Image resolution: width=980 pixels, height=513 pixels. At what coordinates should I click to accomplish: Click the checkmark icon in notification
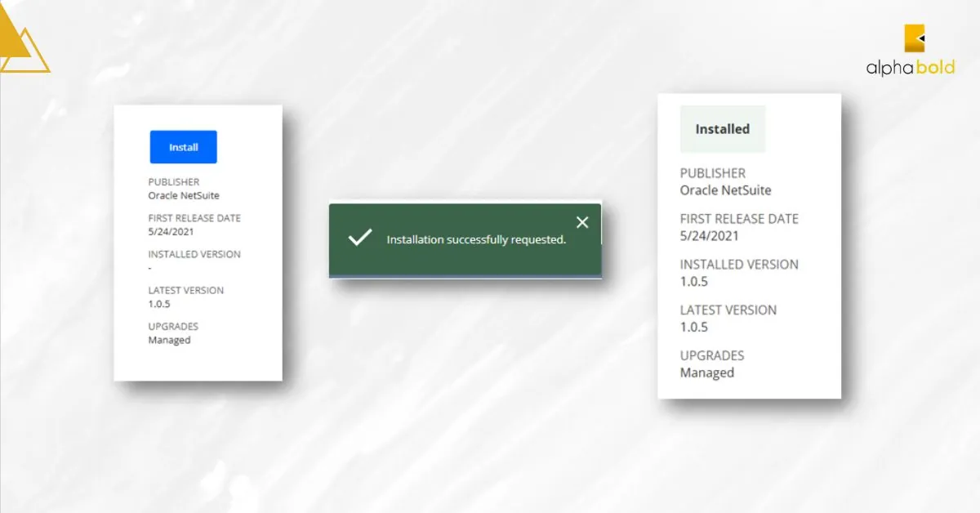(x=359, y=239)
